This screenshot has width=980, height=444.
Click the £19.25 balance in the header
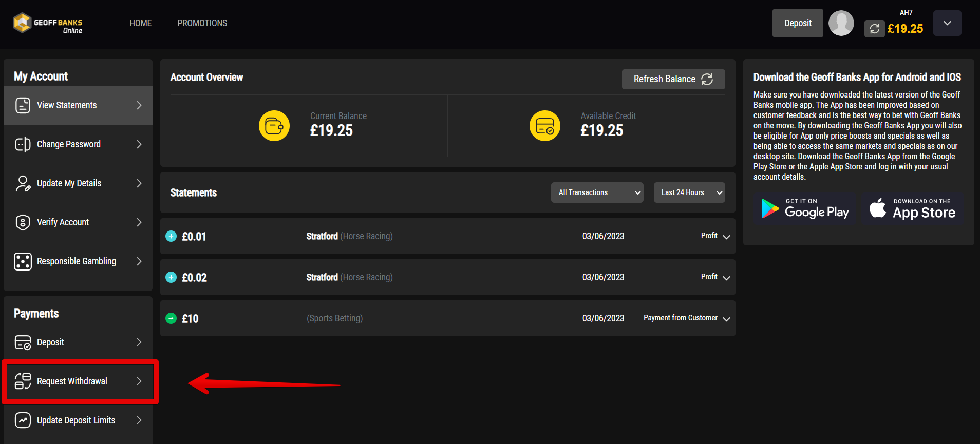coord(905,29)
